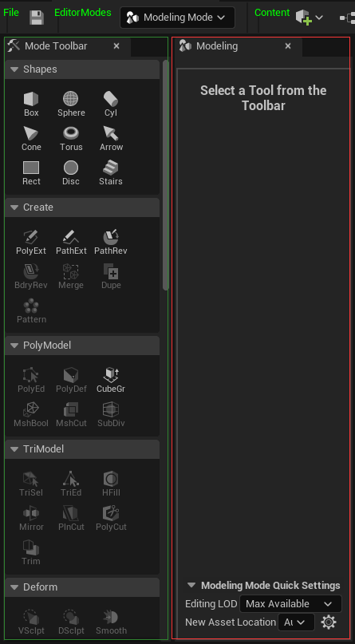This screenshot has width=355, height=644.
Task: Launch the CubeGr tool
Action: [x=111, y=381]
